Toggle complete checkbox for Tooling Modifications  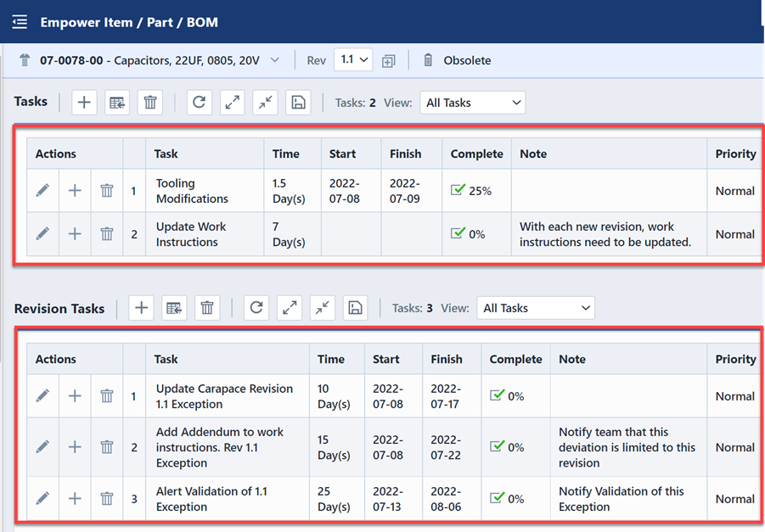tap(458, 191)
